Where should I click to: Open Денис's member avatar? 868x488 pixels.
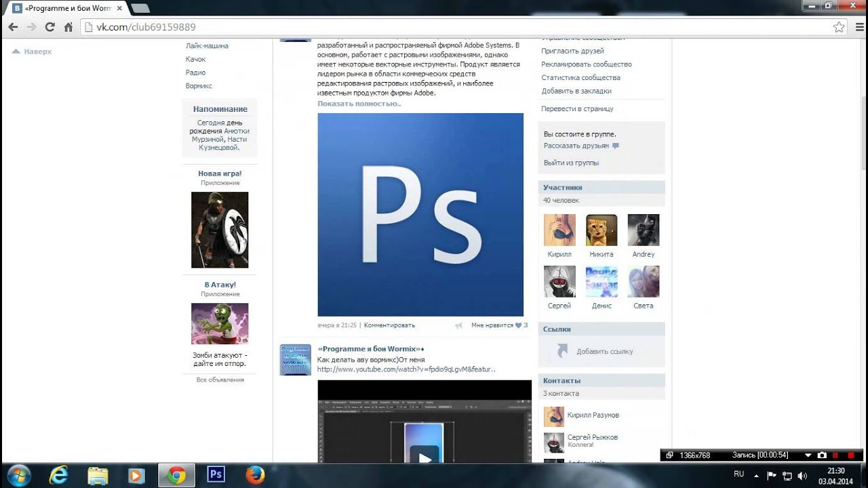601,281
